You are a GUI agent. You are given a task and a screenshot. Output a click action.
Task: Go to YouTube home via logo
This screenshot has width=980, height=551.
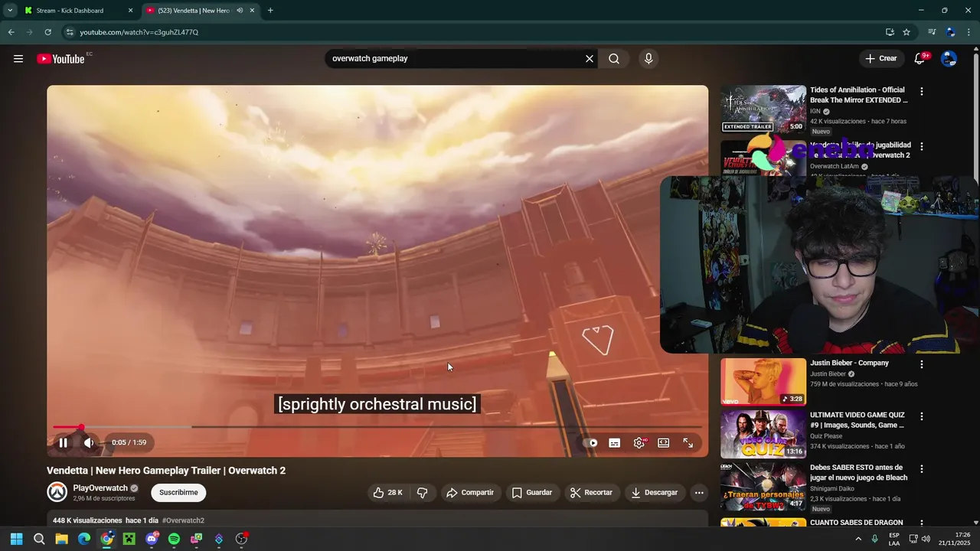click(x=60, y=59)
